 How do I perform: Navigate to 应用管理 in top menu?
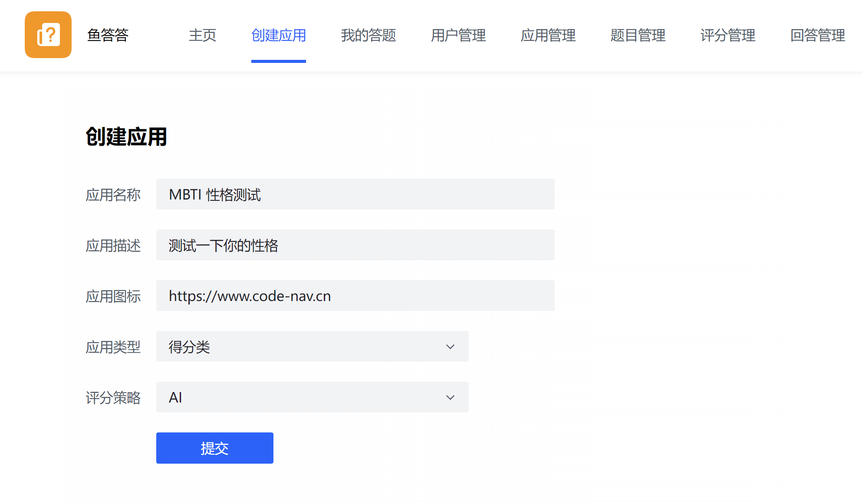(548, 35)
